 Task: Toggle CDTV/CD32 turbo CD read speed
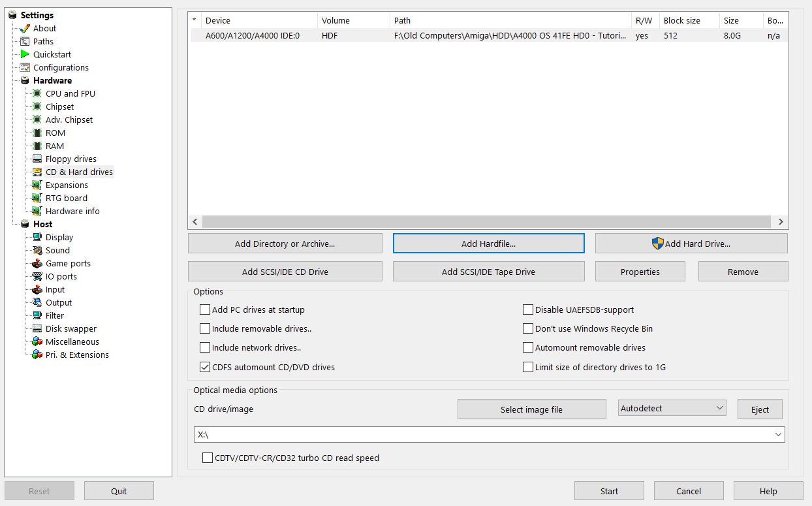point(208,458)
